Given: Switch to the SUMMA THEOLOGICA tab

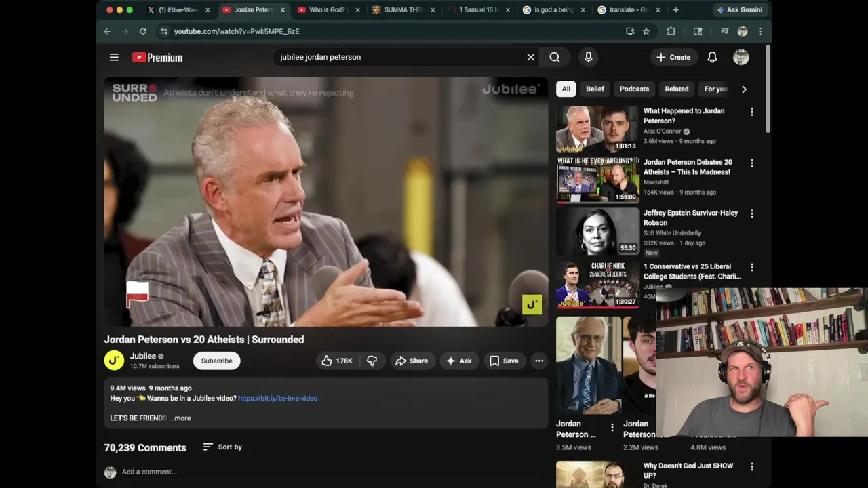Looking at the screenshot, I should coord(403,10).
